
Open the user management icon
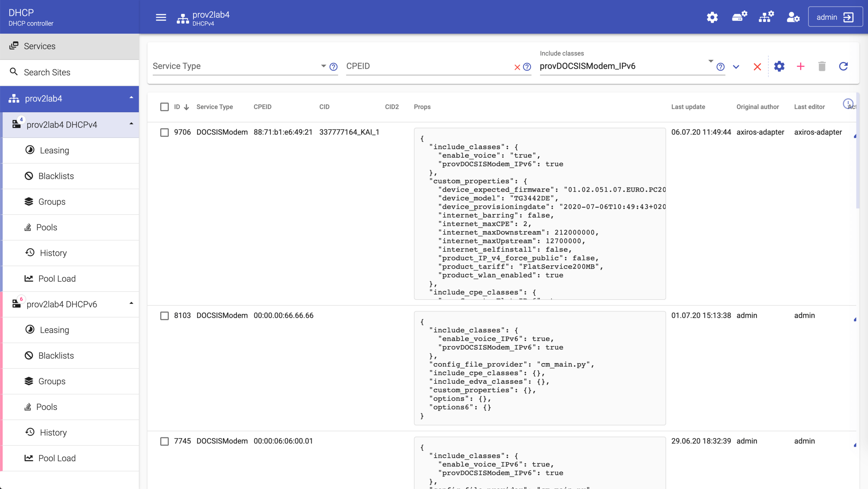(793, 17)
